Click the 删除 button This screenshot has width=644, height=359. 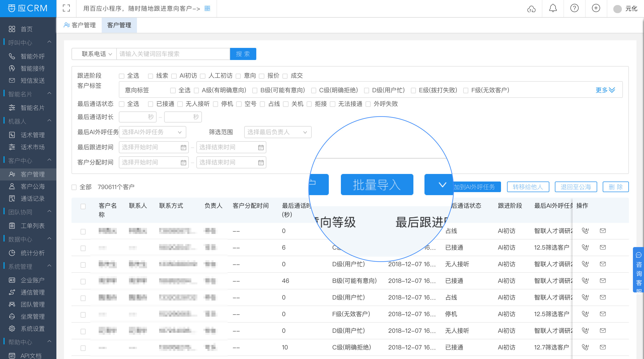[616, 187]
